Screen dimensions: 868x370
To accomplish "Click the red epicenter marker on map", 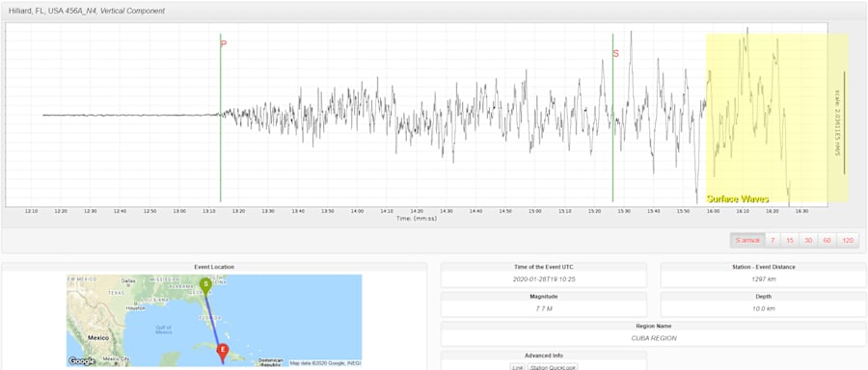I will click(223, 351).
